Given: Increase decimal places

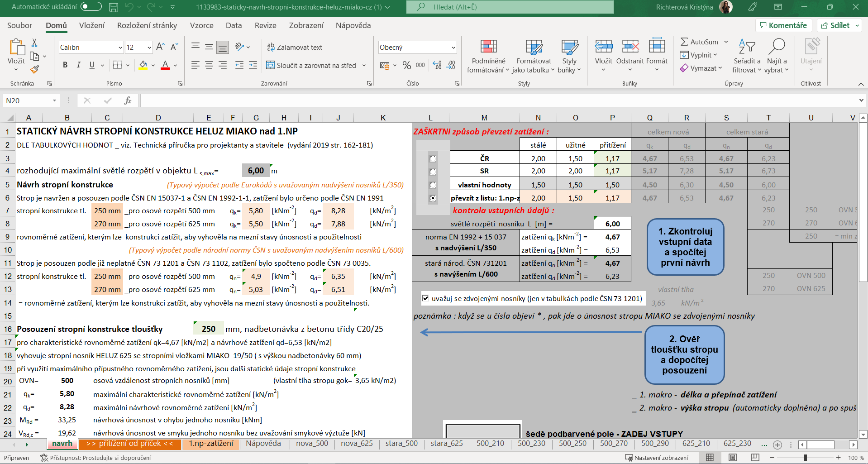Looking at the screenshot, I should (x=437, y=65).
